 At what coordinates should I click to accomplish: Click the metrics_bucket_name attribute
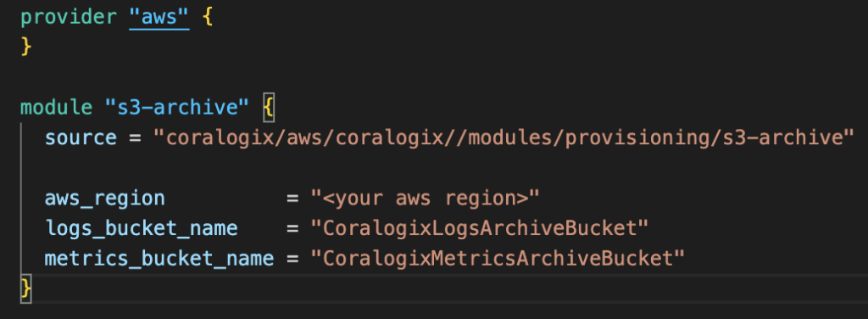(x=159, y=258)
